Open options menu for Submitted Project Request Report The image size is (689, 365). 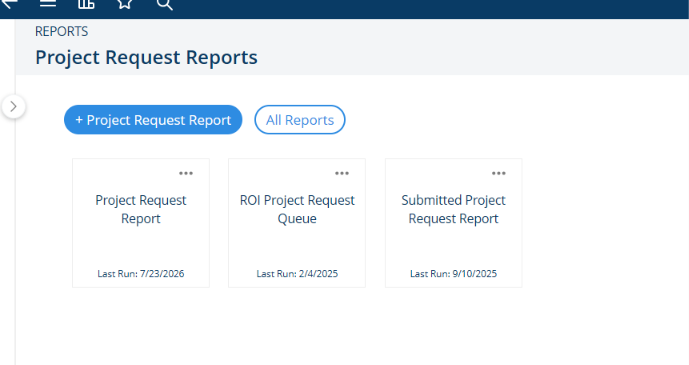[499, 173]
